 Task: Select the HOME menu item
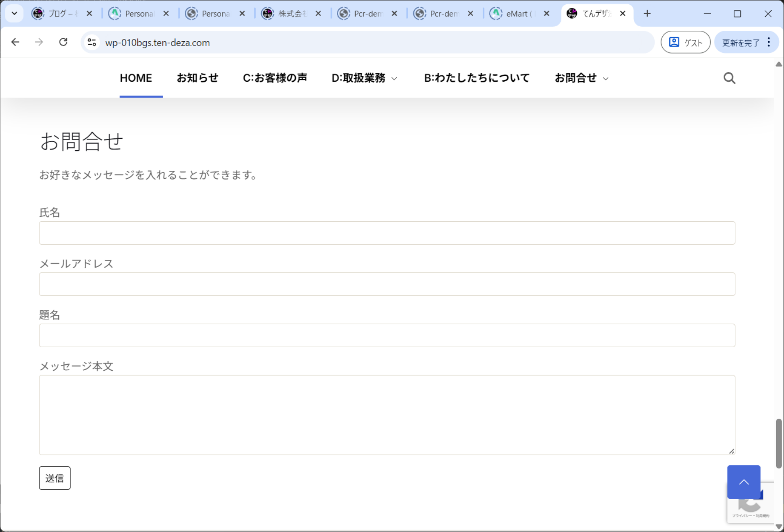(x=136, y=78)
